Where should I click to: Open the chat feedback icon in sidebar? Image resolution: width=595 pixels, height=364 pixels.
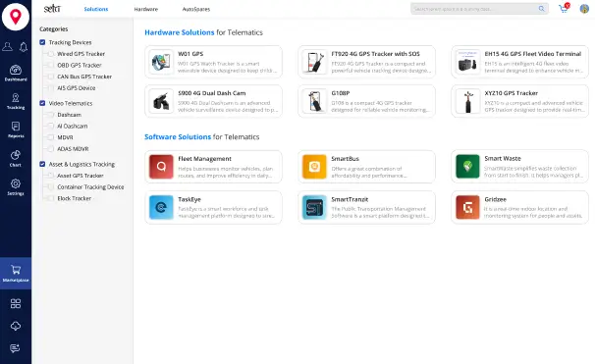[x=15, y=348]
